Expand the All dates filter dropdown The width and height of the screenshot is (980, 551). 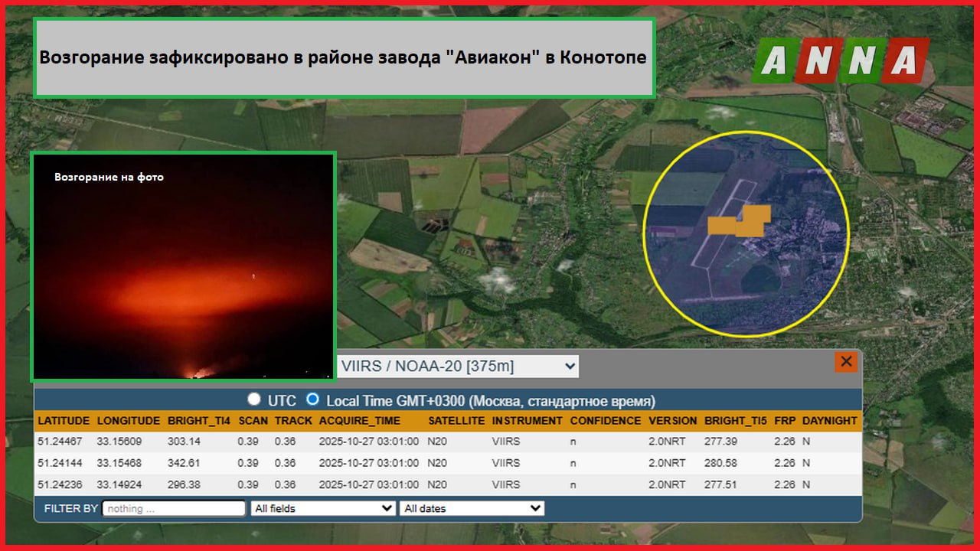472,508
